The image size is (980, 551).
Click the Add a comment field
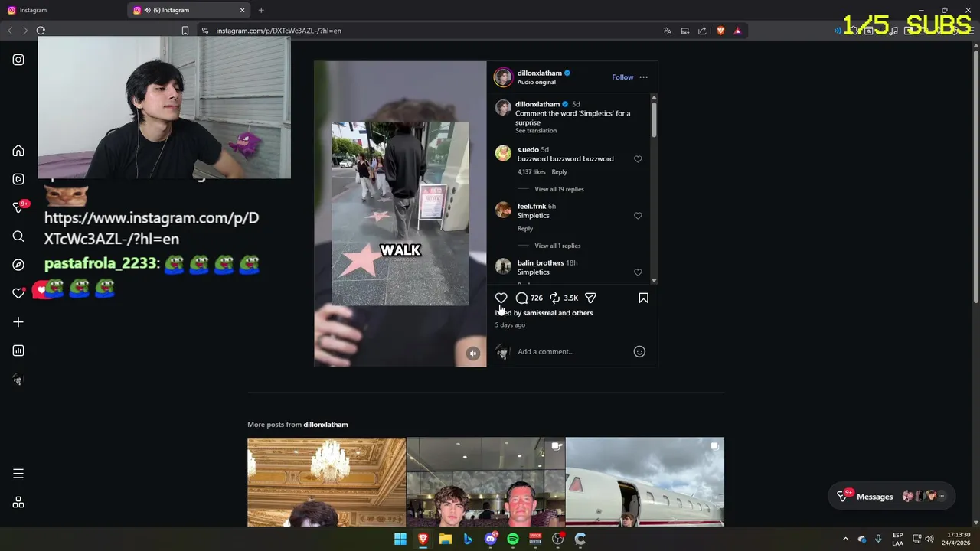pyautogui.click(x=573, y=352)
